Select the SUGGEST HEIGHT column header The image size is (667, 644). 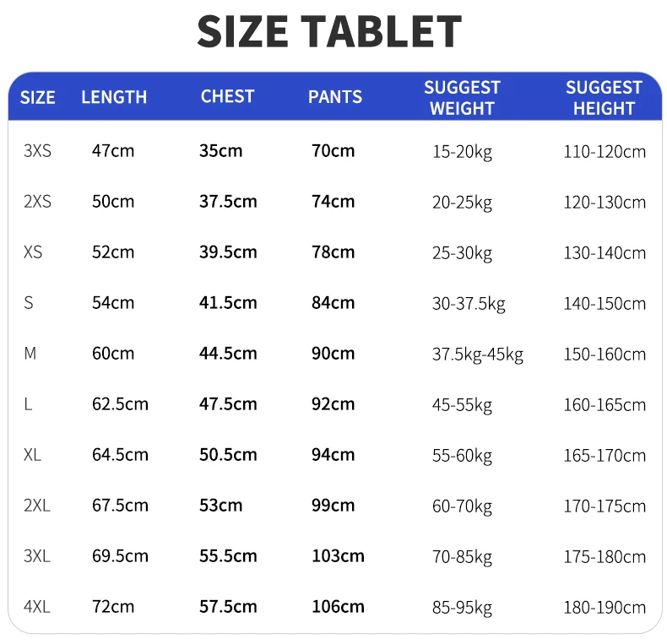click(604, 98)
